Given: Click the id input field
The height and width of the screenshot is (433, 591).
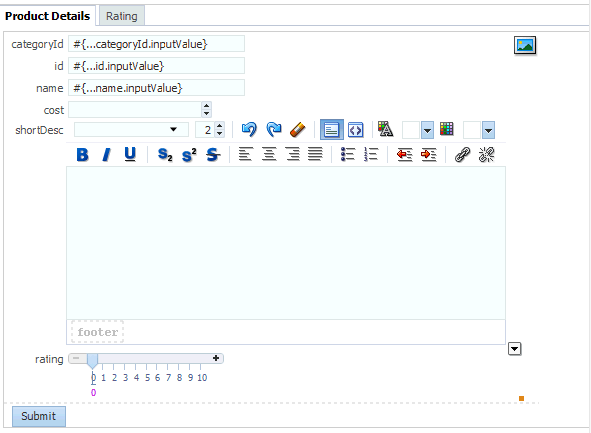Looking at the screenshot, I should tap(156, 66).
